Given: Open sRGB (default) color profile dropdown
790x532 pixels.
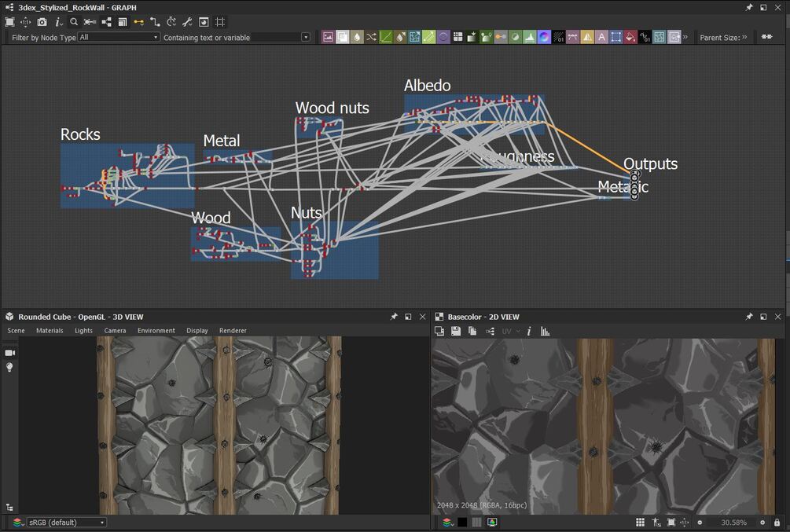Looking at the screenshot, I should [66, 523].
